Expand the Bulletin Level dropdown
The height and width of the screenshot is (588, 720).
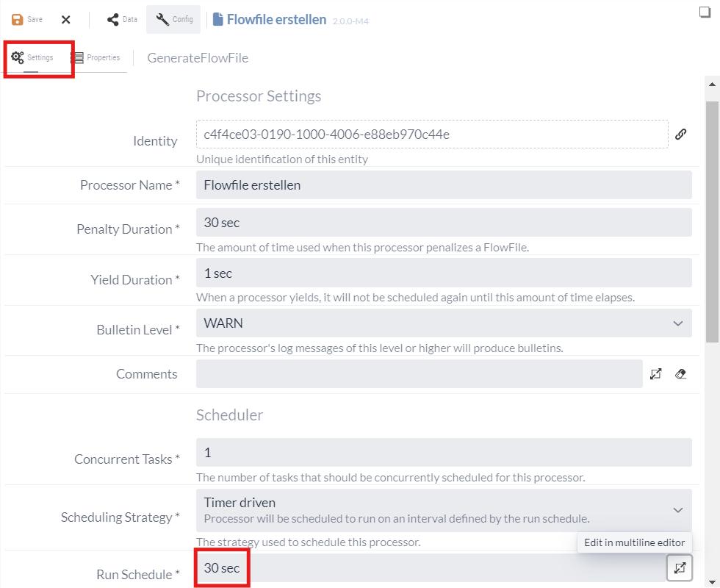[677, 323]
